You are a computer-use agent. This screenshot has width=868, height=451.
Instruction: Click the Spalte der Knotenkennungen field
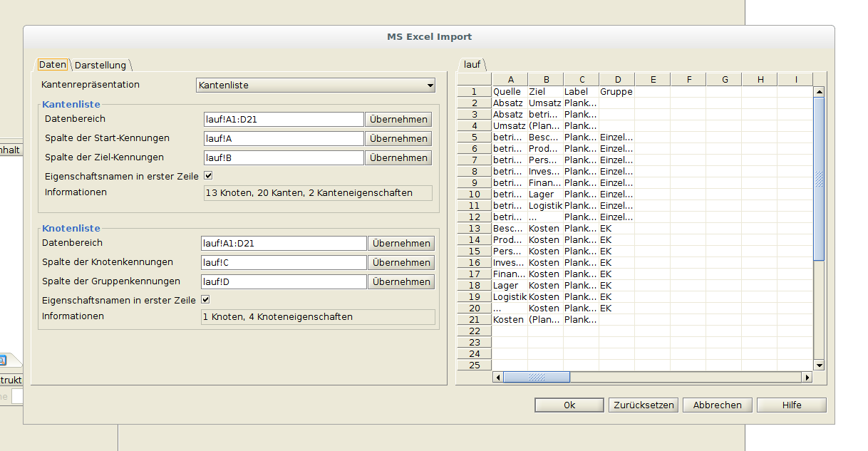click(284, 262)
